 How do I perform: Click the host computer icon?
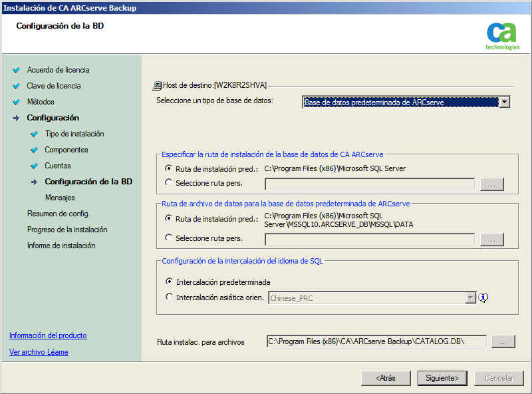tap(158, 86)
